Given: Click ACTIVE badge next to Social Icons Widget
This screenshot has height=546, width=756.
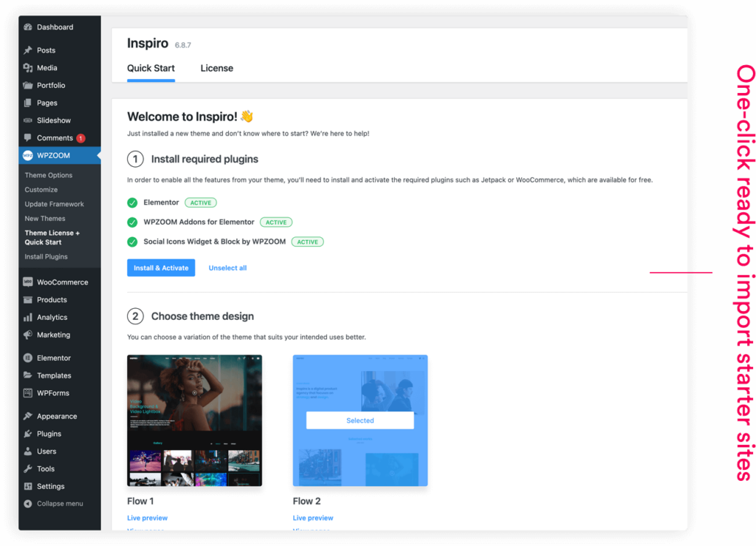Looking at the screenshot, I should tap(308, 242).
